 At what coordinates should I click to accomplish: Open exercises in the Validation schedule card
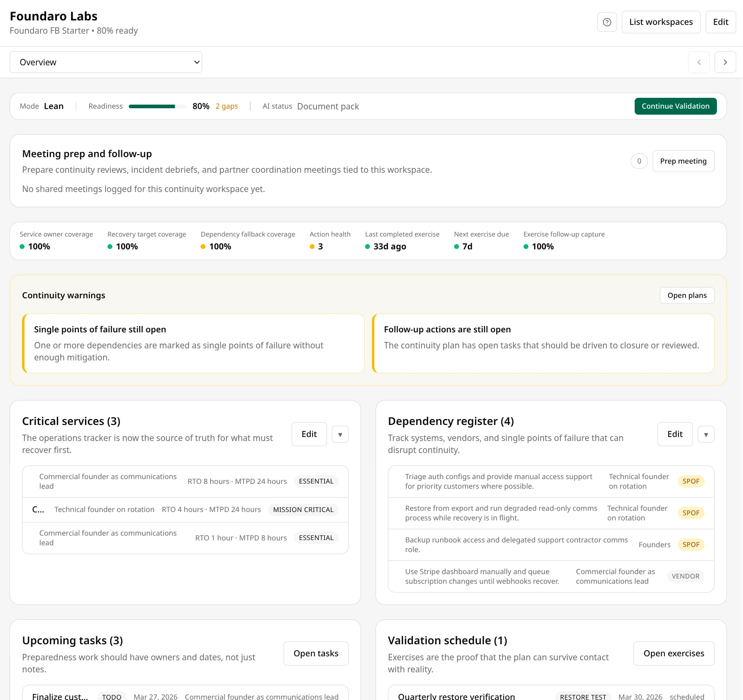(674, 653)
